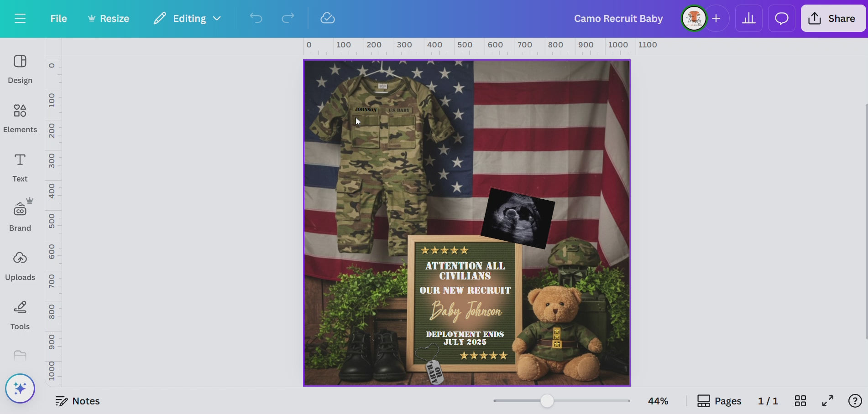Screen dimensions: 868x414
Task: Open the Design panel
Action: [20, 69]
